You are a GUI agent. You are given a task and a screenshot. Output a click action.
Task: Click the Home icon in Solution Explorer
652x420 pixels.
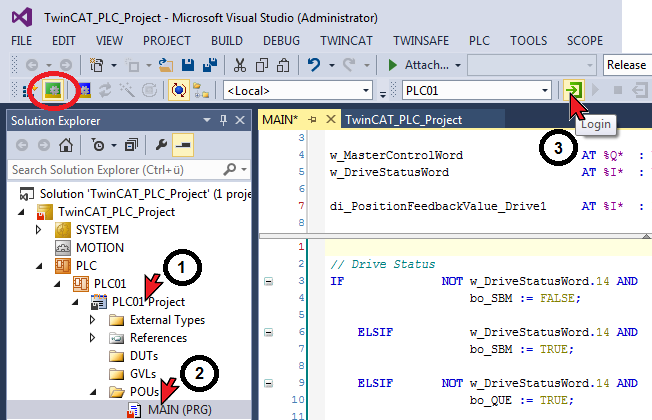point(65,144)
